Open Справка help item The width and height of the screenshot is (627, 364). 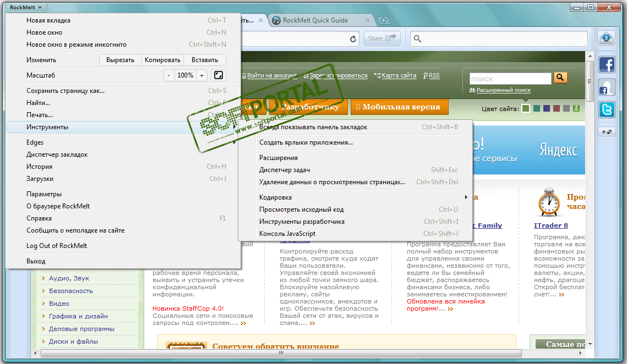point(124,218)
